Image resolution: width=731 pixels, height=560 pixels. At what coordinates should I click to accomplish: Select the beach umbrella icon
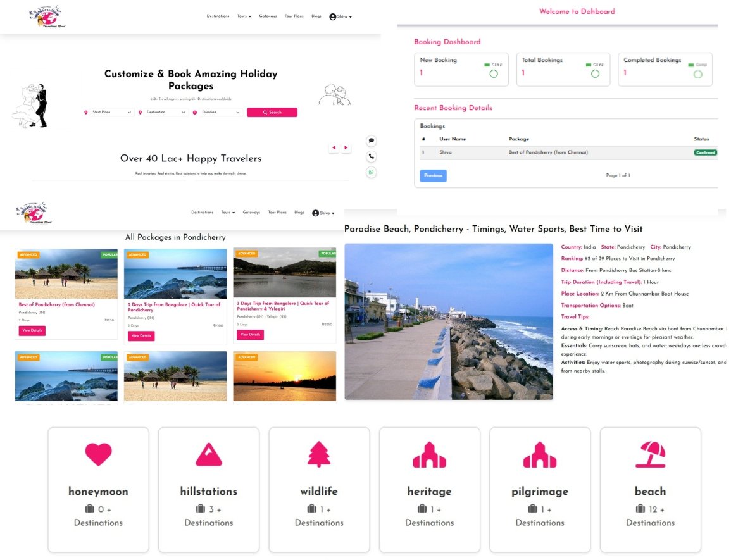click(x=650, y=454)
